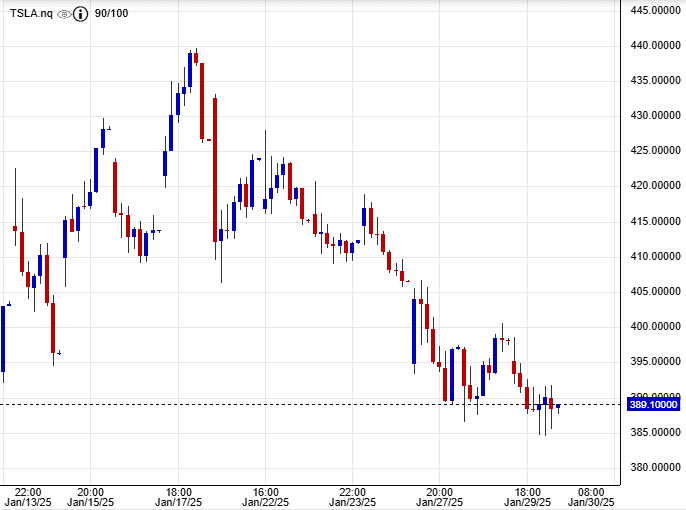Click the 410.00000 price axis label
The width and height of the screenshot is (686, 510).
point(655,256)
